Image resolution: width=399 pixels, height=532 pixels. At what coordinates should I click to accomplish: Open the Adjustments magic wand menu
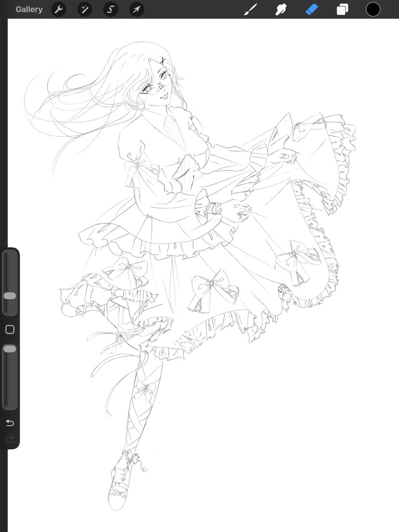click(84, 9)
